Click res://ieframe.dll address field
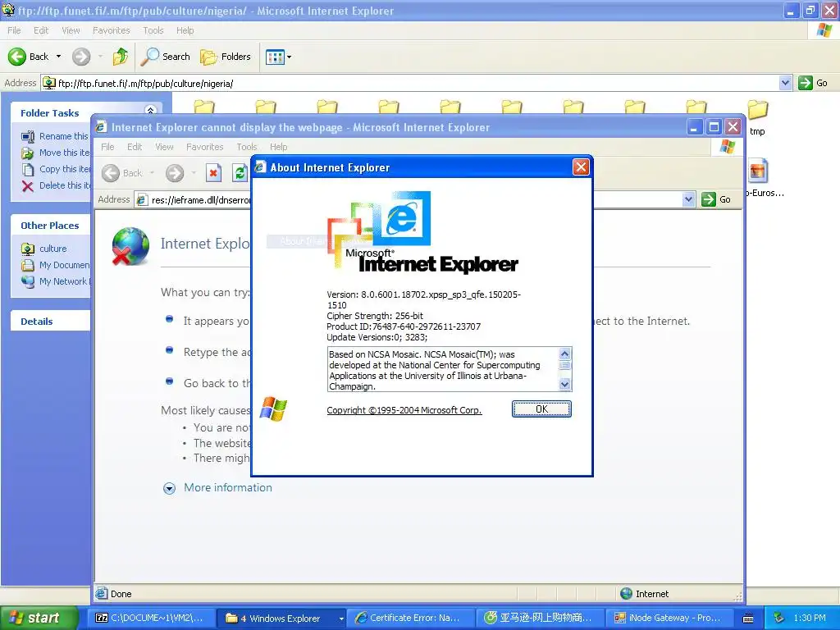Viewport: 840px width, 630px height. tap(193, 200)
